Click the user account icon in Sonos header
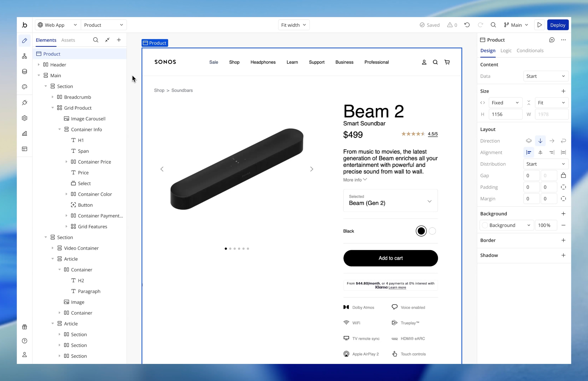This screenshot has height=381, width=588. pyautogui.click(x=424, y=62)
